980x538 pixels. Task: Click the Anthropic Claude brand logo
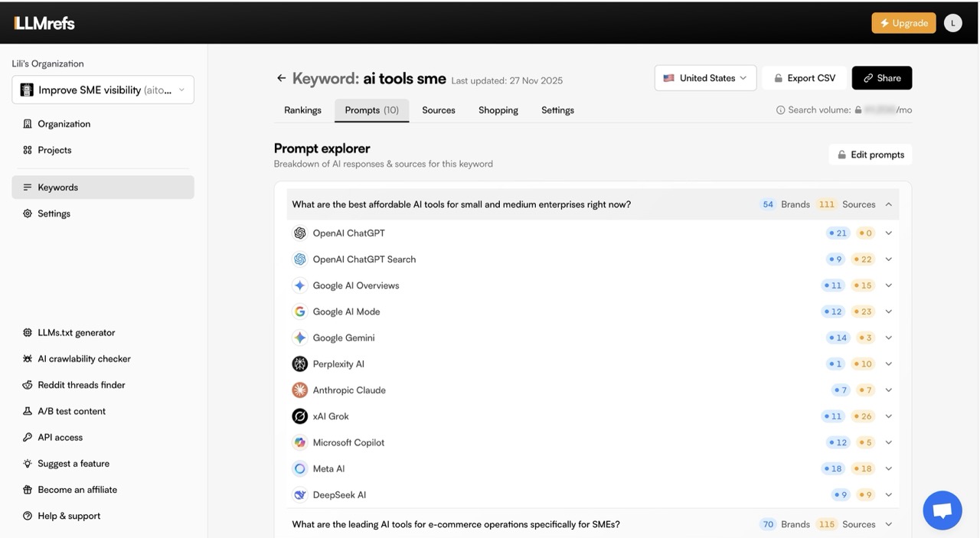(299, 390)
